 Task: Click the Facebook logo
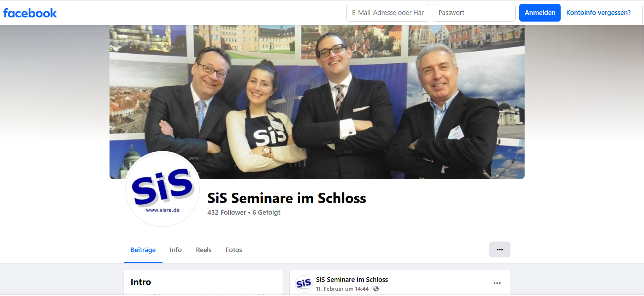30,13
